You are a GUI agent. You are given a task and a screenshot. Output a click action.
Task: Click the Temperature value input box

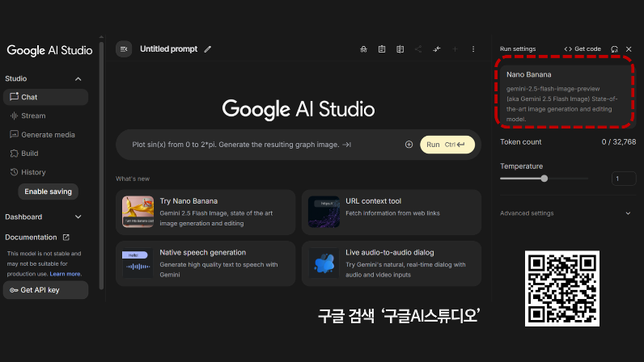point(624,179)
